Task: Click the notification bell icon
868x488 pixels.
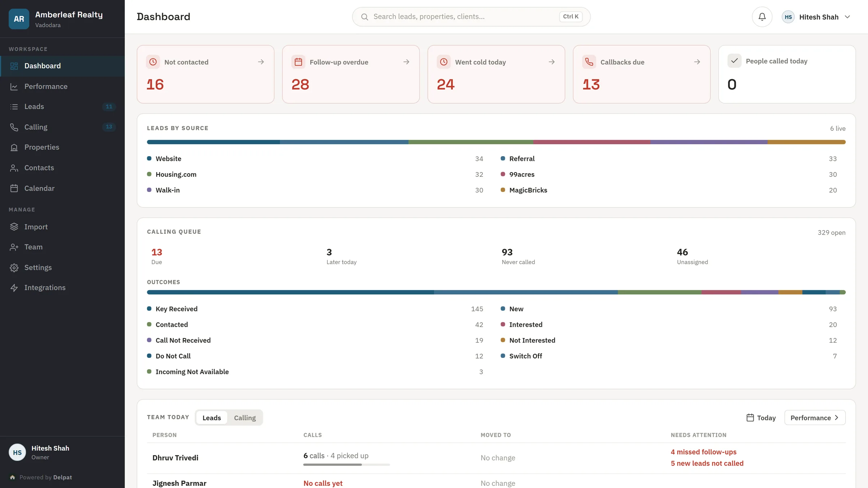Action: pyautogui.click(x=762, y=17)
